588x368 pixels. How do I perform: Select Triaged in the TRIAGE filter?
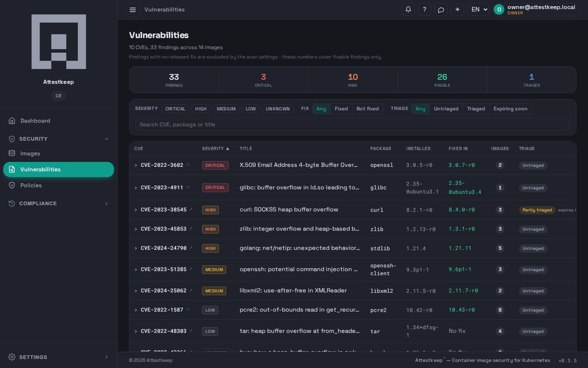pos(476,109)
